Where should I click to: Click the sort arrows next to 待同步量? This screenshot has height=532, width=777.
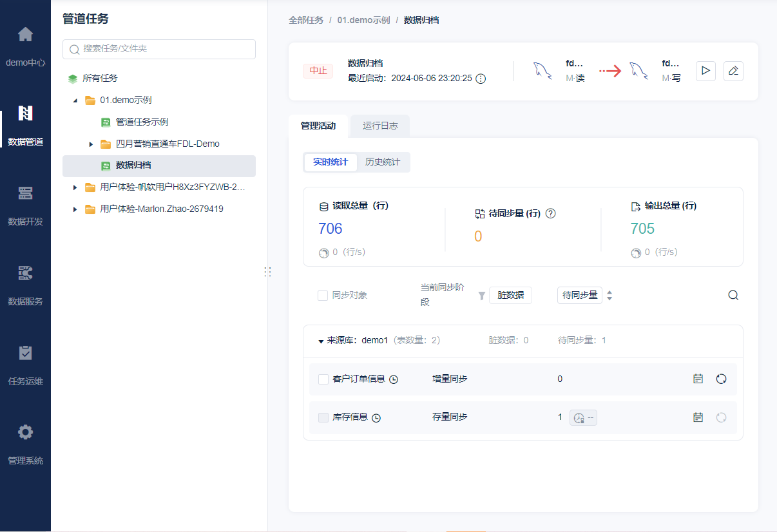coord(609,296)
